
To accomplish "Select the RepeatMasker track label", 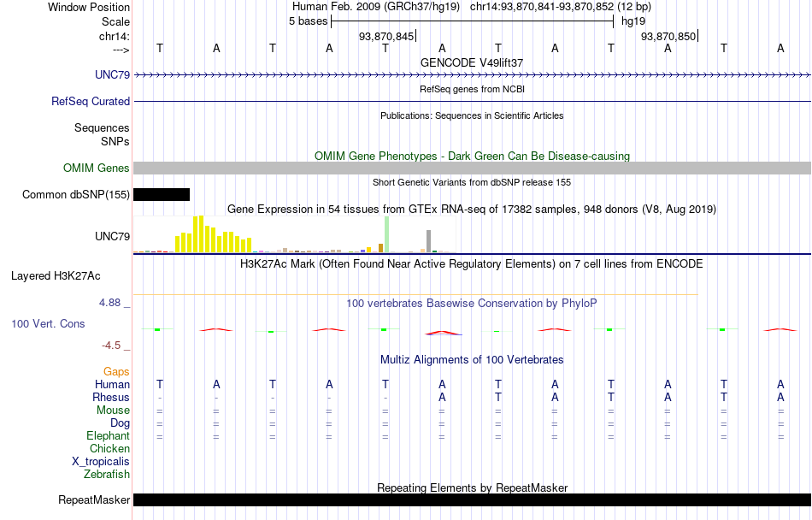I will coord(94,499).
